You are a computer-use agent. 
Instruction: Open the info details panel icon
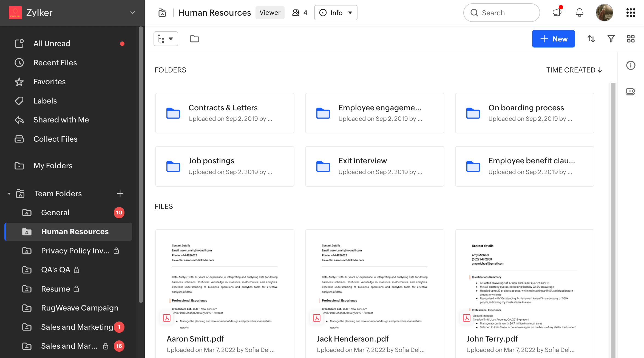pyautogui.click(x=631, y=65)
